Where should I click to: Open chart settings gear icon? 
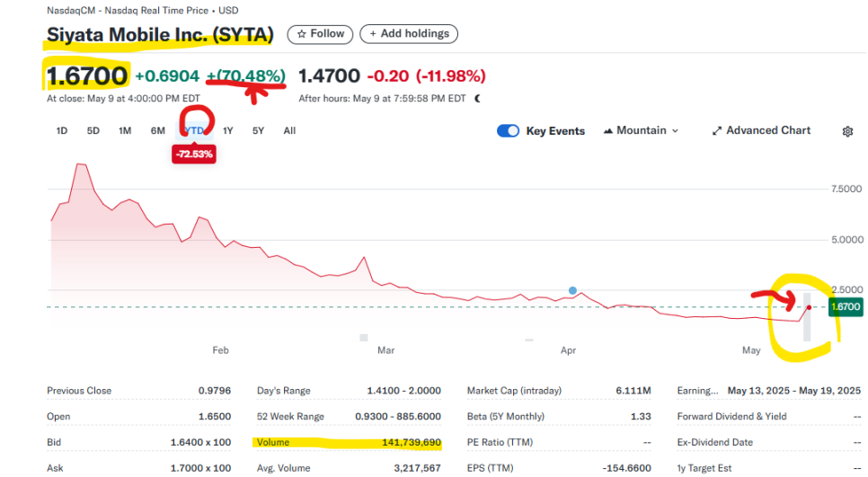tap(847, 131)
